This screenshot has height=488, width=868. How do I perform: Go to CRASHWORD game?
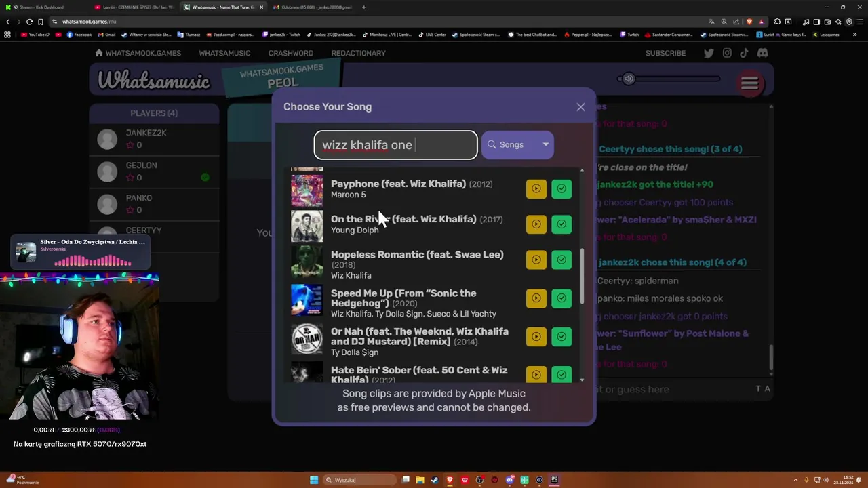point(290,53)
